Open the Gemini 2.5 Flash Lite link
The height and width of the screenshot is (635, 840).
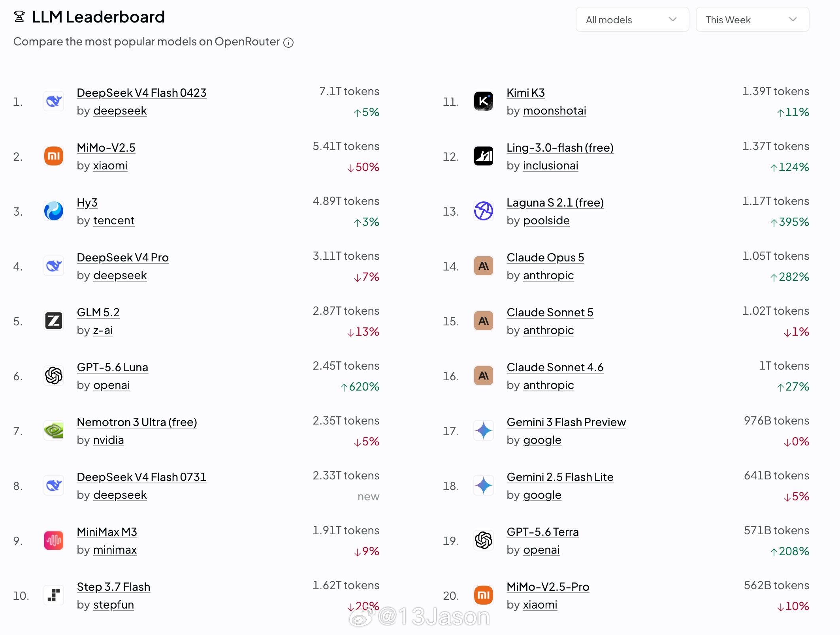560,477
